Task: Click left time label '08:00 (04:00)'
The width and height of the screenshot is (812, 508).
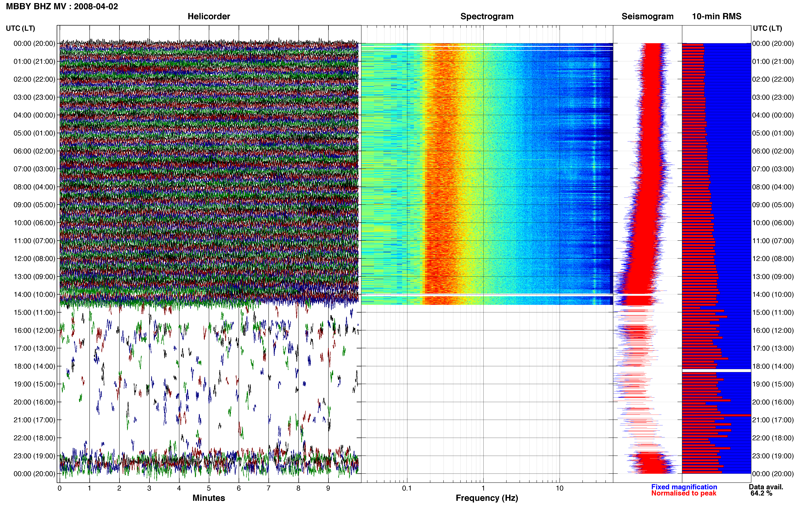Action: click(x=34, y=187)
